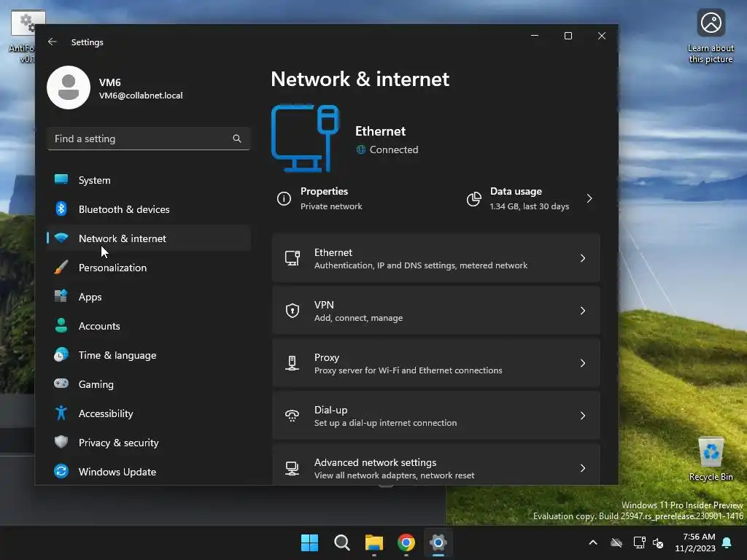Viewport: 747px width, 560px height.
Task: Click the Bluetooth icon in sidebar
Action: (61, 209)
